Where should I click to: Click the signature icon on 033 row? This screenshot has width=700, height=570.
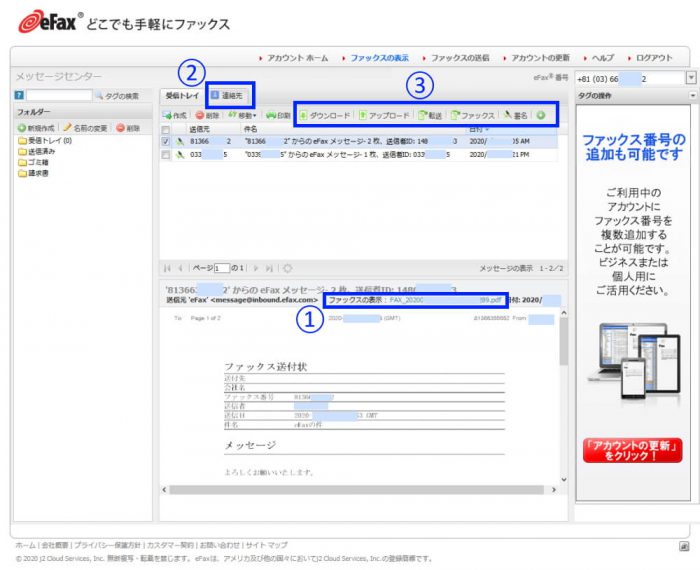pyautogui.click(x=180, y=155)
